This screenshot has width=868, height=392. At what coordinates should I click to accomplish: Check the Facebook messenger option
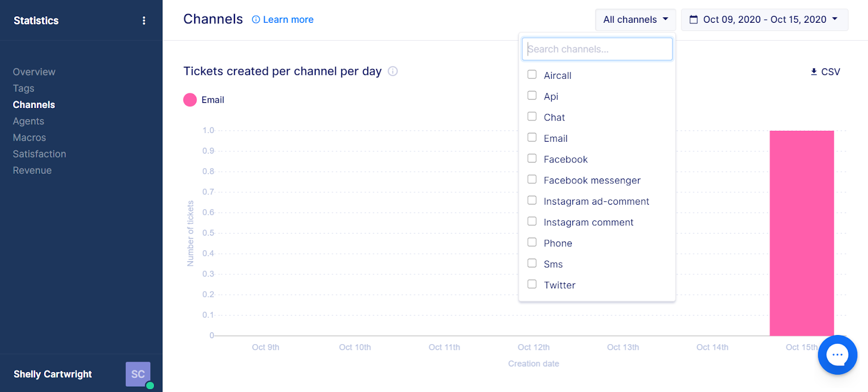click(x=532, y=179)
